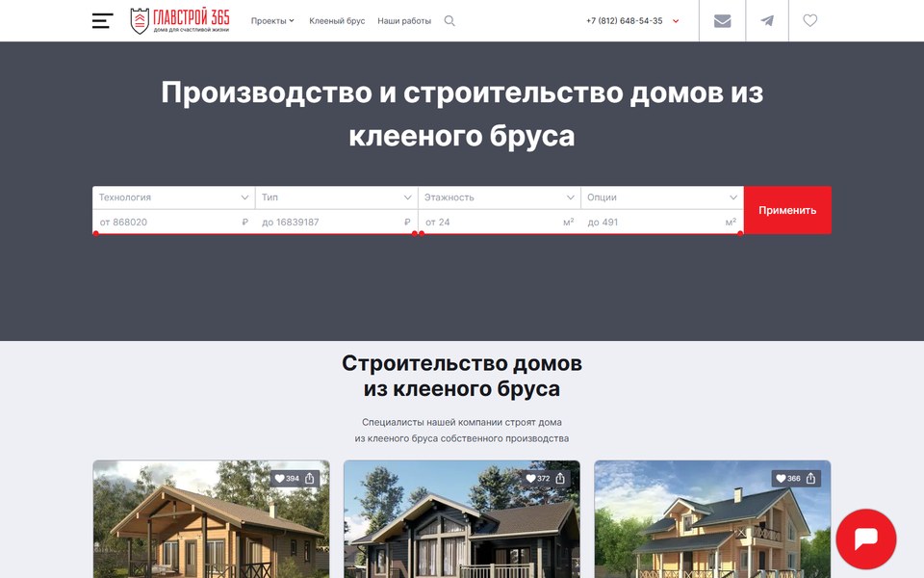Open the hamburger menu icon
Image resolution: width=924 pixels, height=578 pixels.
pyautogui.click(x=103, y=20)
